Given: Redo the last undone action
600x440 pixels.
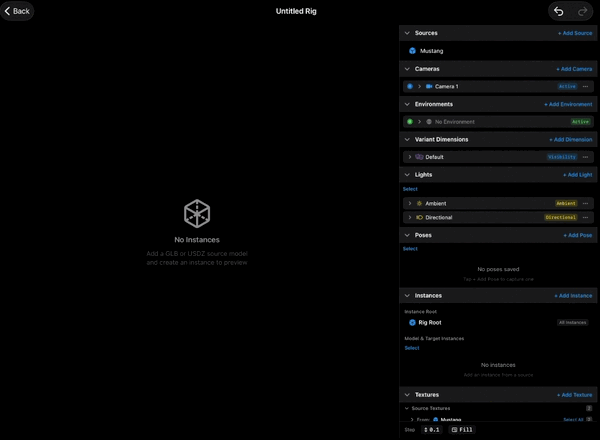Looking at the screenshot, I should (x=582, y=11).
